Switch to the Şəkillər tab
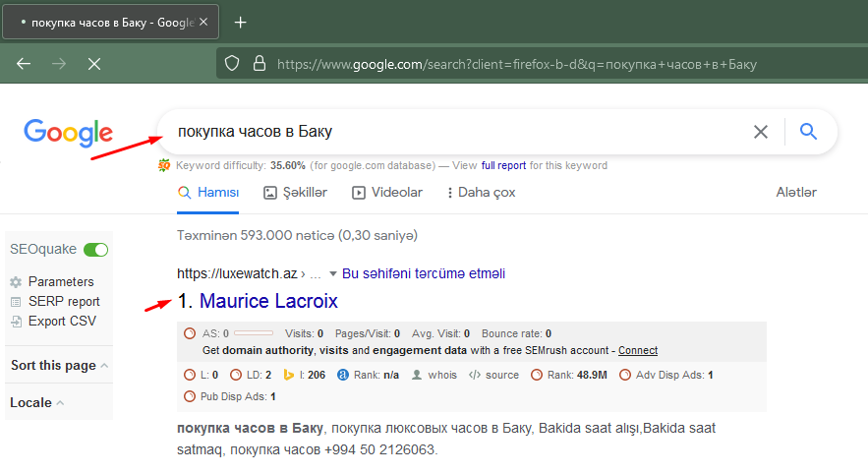Screen dimensions: 868x474 (x=295, y=192)
